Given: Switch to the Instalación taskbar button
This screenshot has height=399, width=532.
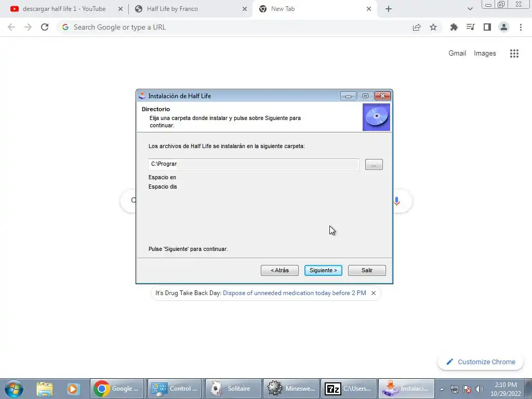Looking at the screenshot, I should click(x=405, y=389).
